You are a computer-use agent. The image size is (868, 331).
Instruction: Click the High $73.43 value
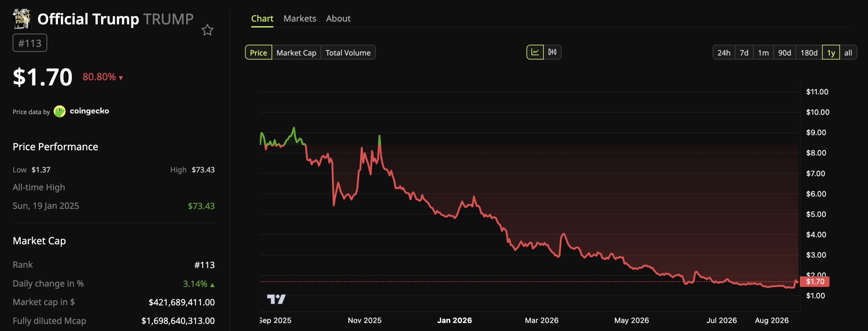(203, 170)
